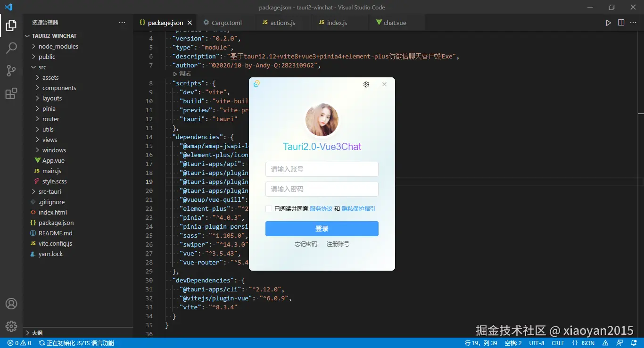
Task: Tick the agree-to-terms checkbox
Action: click(x=268, y=208)
